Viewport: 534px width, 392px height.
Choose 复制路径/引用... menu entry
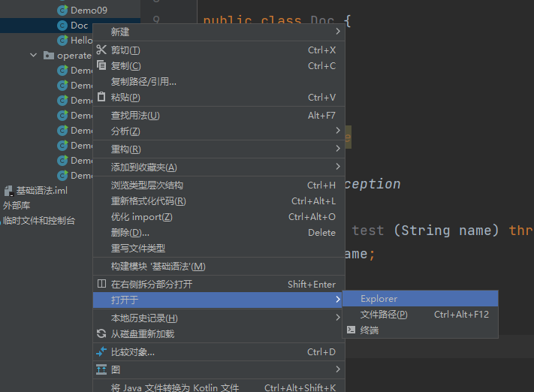219,81
